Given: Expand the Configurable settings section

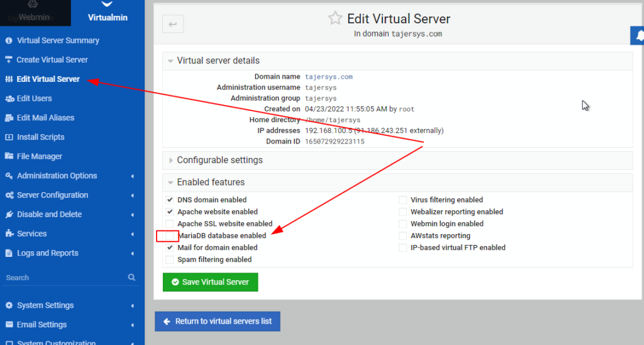Looking at the screenshot, I should (x=397, y=161).
